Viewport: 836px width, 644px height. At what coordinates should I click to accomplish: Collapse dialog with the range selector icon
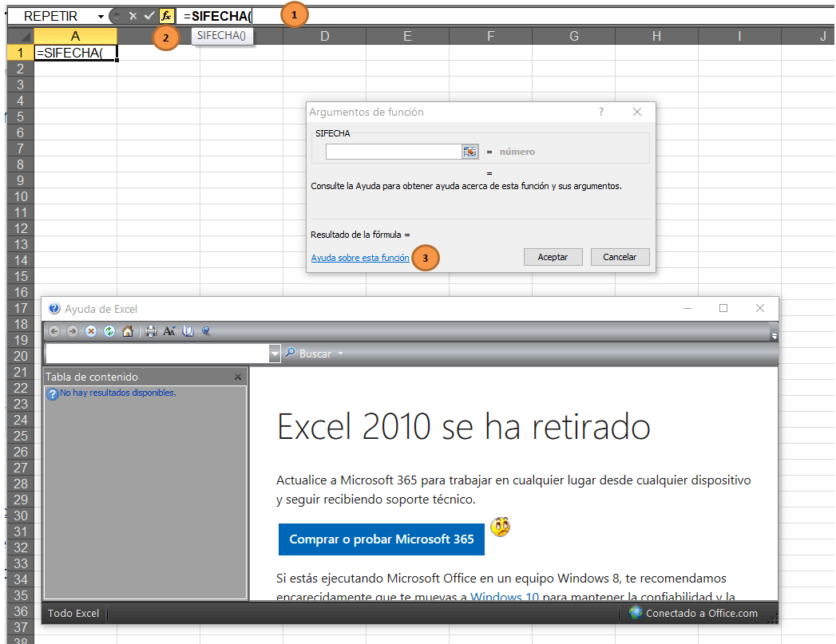470,152
